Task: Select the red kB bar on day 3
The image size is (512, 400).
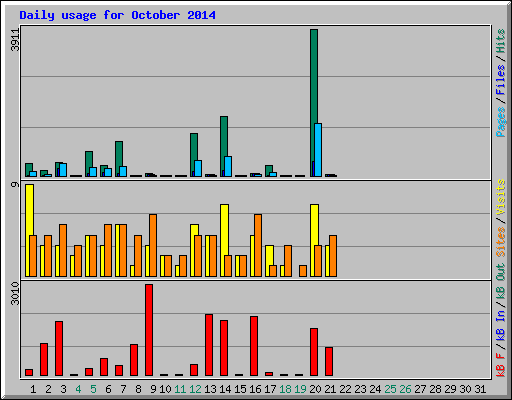Action: tap(59, 349)
